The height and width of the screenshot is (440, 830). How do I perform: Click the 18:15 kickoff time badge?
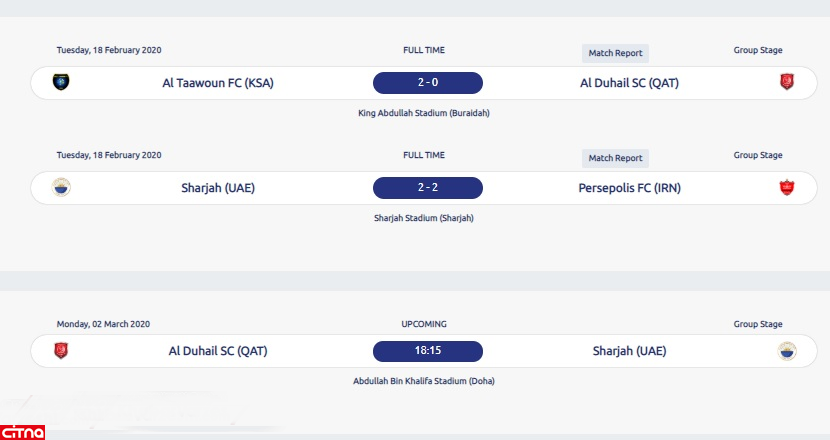(427, 352)
